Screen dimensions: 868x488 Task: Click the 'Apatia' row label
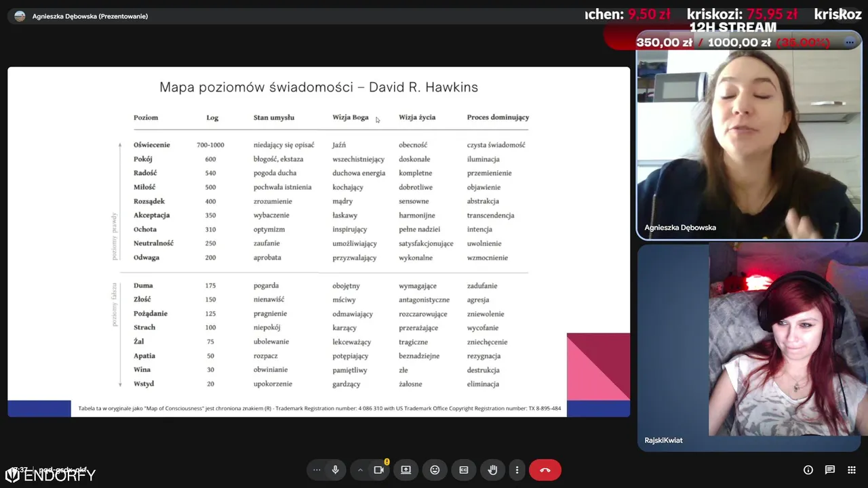click(144, 356)
